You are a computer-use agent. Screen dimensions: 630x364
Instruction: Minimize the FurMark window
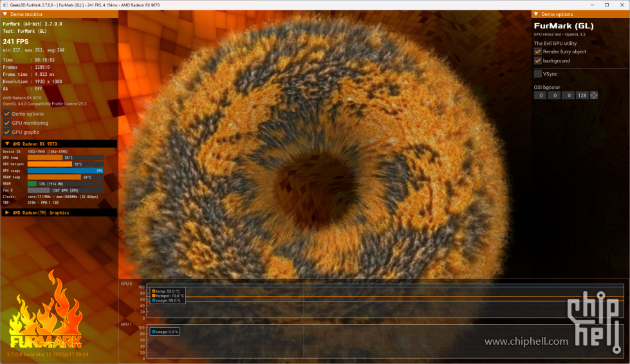pyautogui.click(x=592, y=5)
